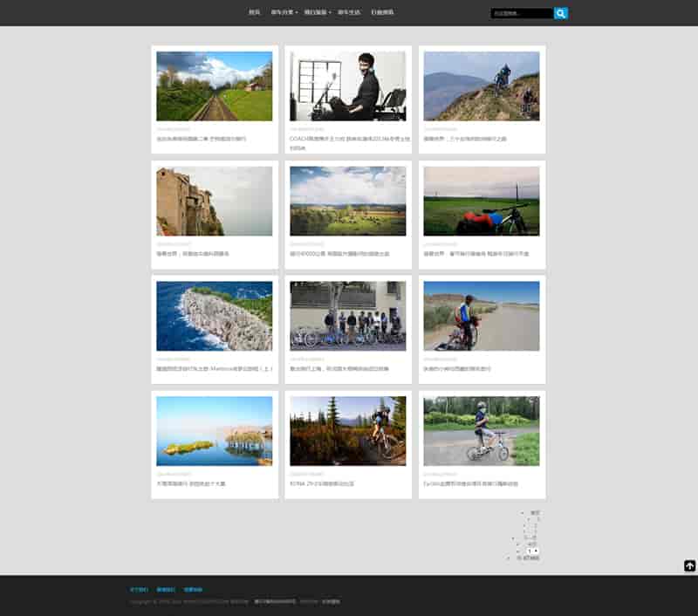Click into the search text field

tap(521, 13)
